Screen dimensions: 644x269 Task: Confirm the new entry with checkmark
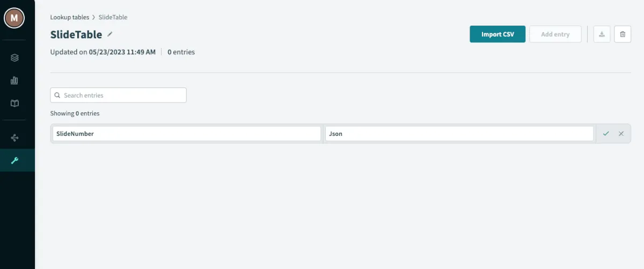tap(606, 134)
